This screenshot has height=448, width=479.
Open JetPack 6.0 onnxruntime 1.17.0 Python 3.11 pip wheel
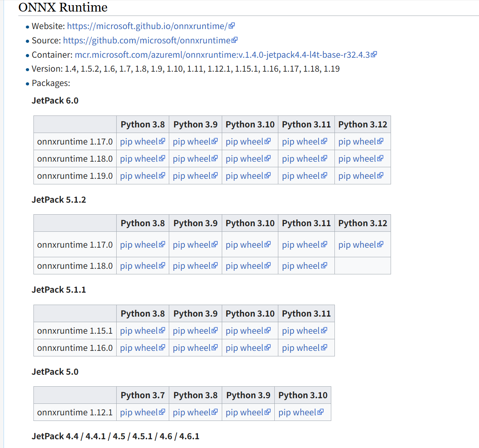tap(305, 142)
